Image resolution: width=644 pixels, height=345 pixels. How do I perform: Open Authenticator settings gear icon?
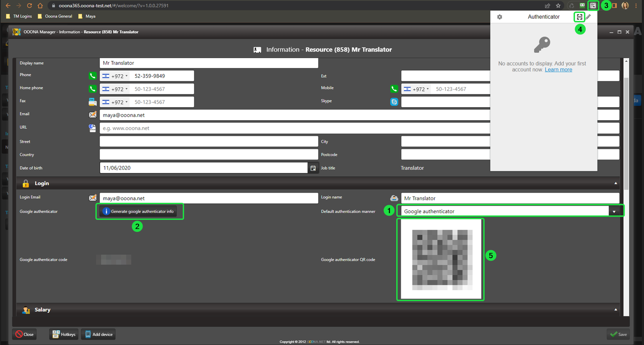click(500, 17)
